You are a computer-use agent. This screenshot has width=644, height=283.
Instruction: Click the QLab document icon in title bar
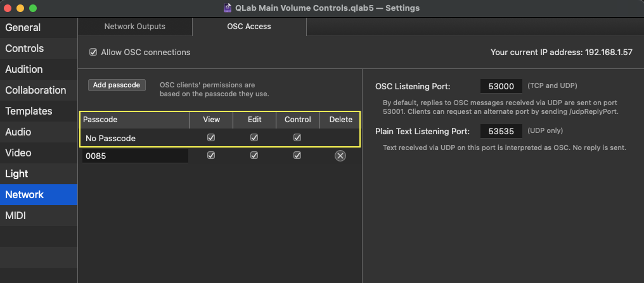coord(228,8)
